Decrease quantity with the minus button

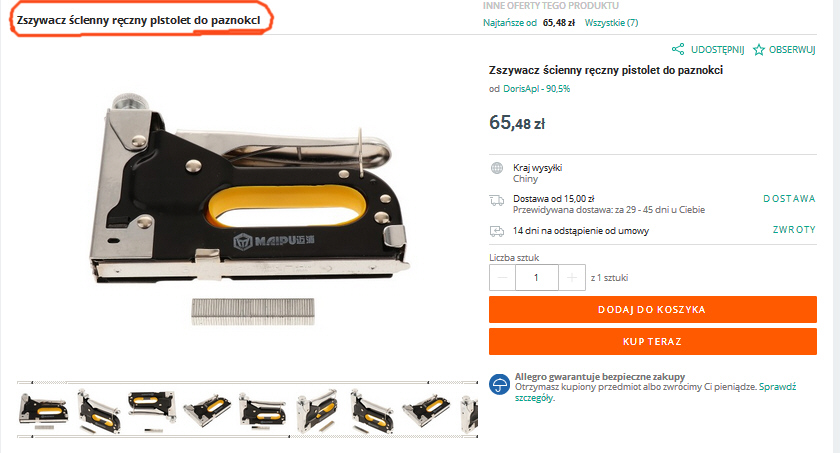click(x=502, y=277)
